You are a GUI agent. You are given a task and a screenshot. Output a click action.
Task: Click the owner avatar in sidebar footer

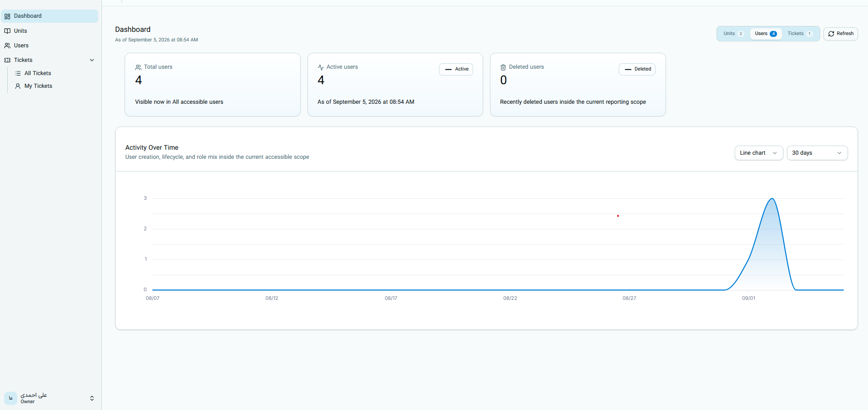click(x=10, y=398)
